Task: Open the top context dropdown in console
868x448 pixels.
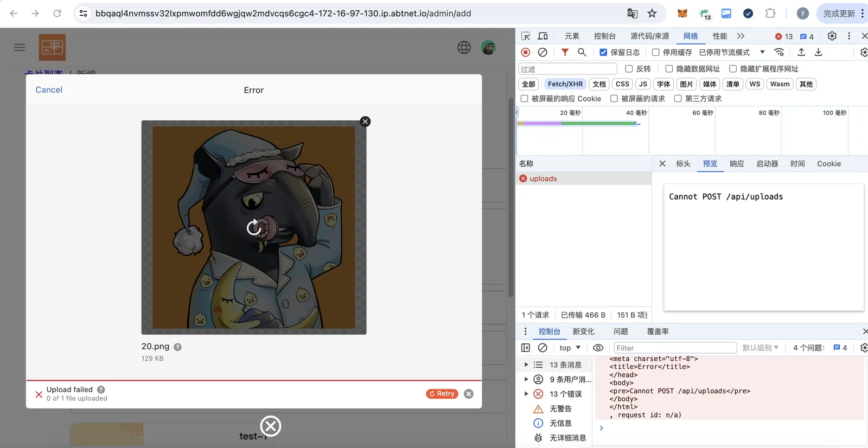Action: (x=570, y=348)
